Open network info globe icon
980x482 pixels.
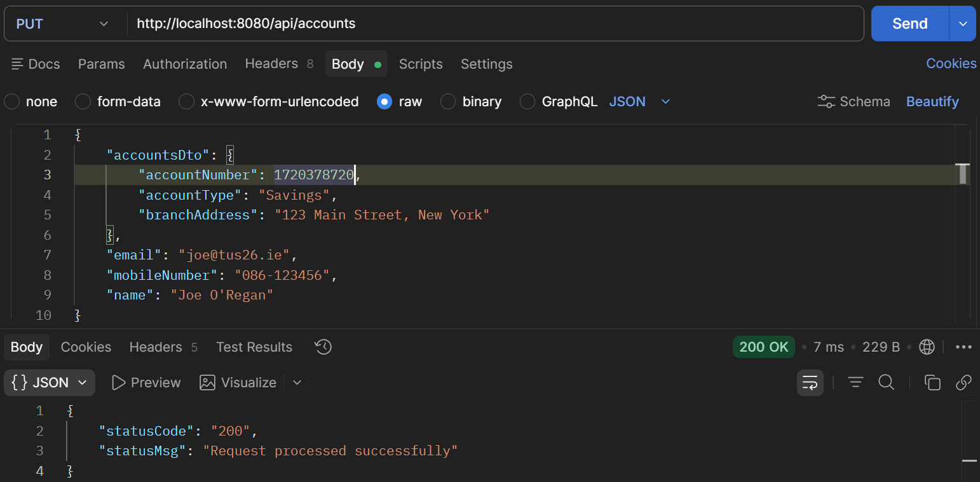(927, 347)
